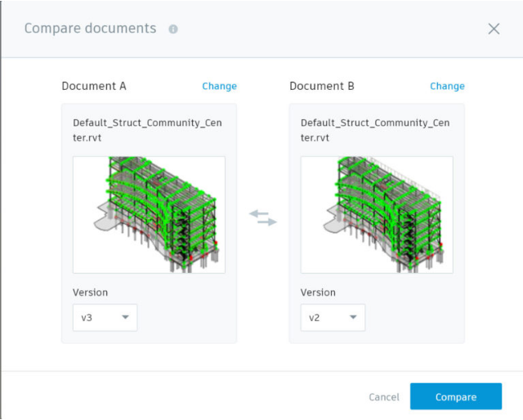Click the arrow in Document A's version box
The height and width of the screenshot is (420, 523).
pos(125,317)
